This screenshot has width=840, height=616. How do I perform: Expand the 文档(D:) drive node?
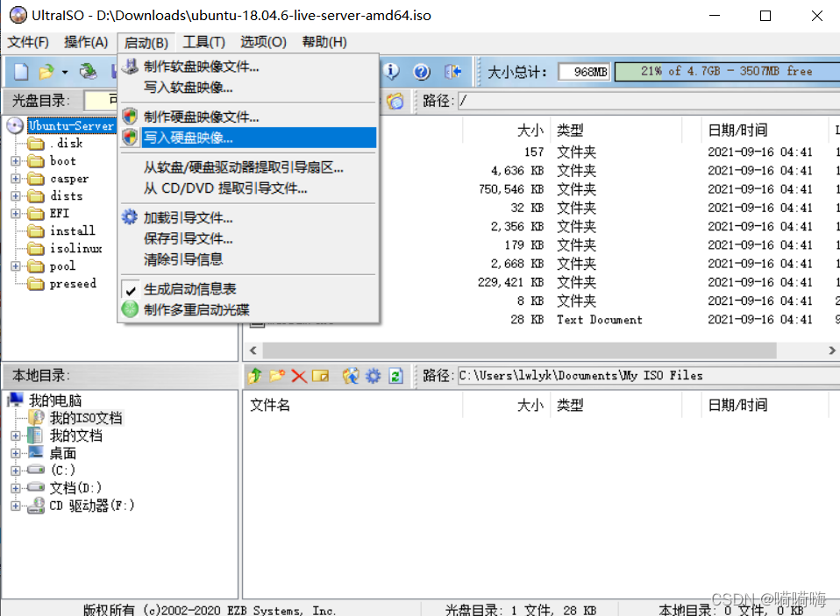click(x=16, y=488)
